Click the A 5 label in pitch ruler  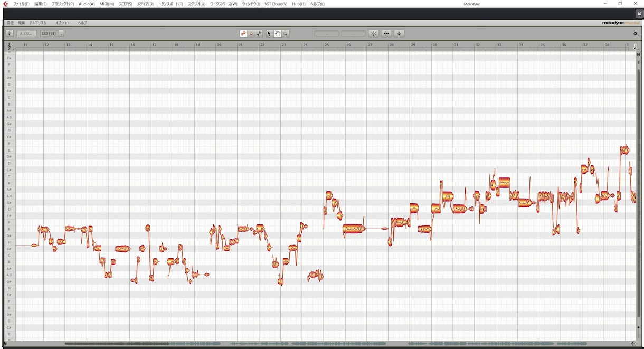[9, 117]
